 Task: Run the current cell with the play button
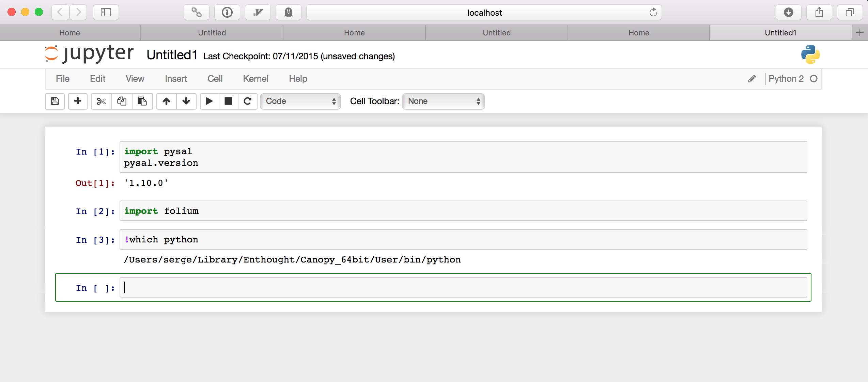click(x=209, y=101)
